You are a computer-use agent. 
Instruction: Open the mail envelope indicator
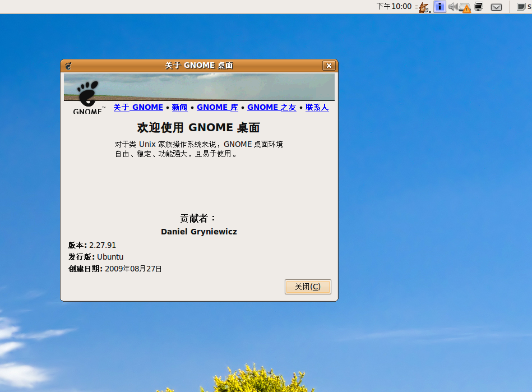point(496,7)
